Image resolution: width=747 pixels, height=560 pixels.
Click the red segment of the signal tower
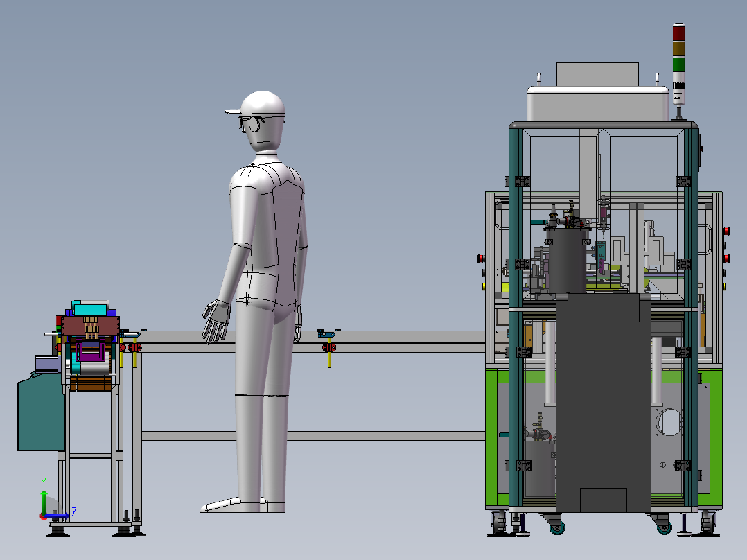point(679,33)
